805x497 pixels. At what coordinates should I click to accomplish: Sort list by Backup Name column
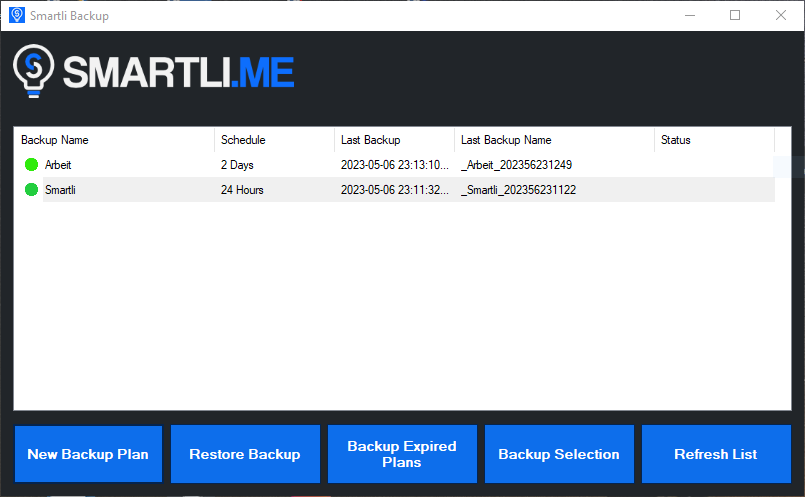pos(114,140)
